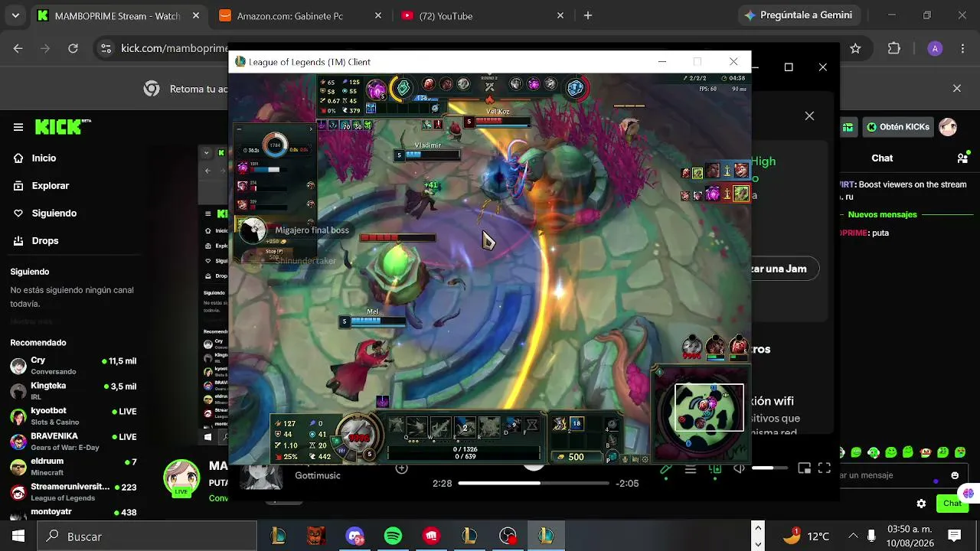Open the active League of Legends taskbar icon

click(x=546, y=536)
